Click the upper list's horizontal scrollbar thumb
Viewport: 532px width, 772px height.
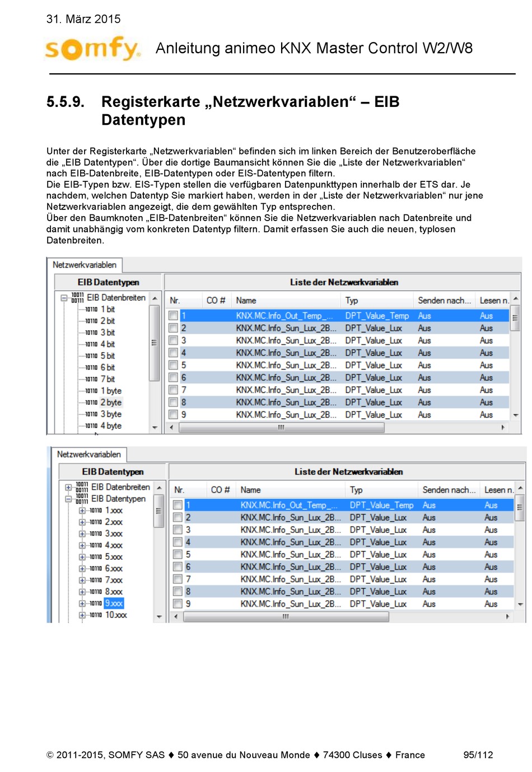click(281, 427)
